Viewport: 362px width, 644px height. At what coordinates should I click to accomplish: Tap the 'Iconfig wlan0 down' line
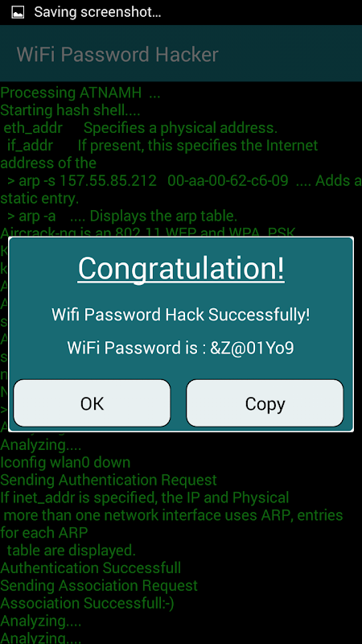(x=65, y=462)
